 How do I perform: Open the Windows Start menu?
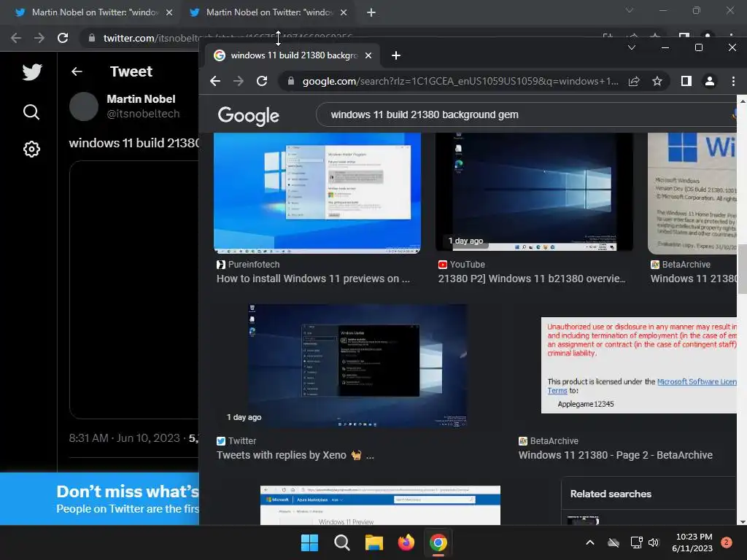tap(309, 542)
